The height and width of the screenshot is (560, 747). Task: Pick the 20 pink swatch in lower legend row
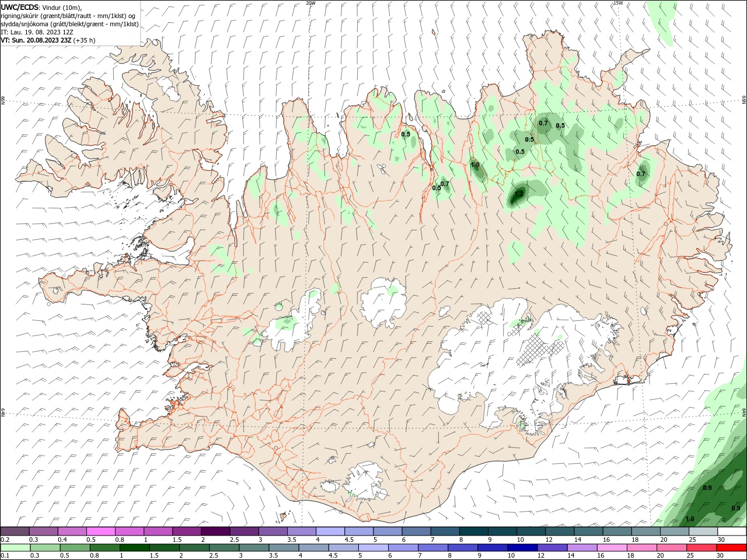click(x=672, y=548)
